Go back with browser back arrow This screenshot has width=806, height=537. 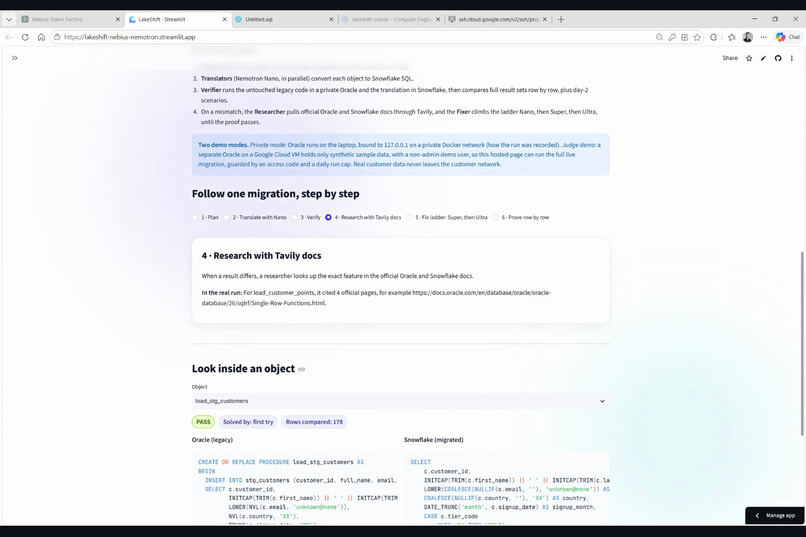coord(9,37)
